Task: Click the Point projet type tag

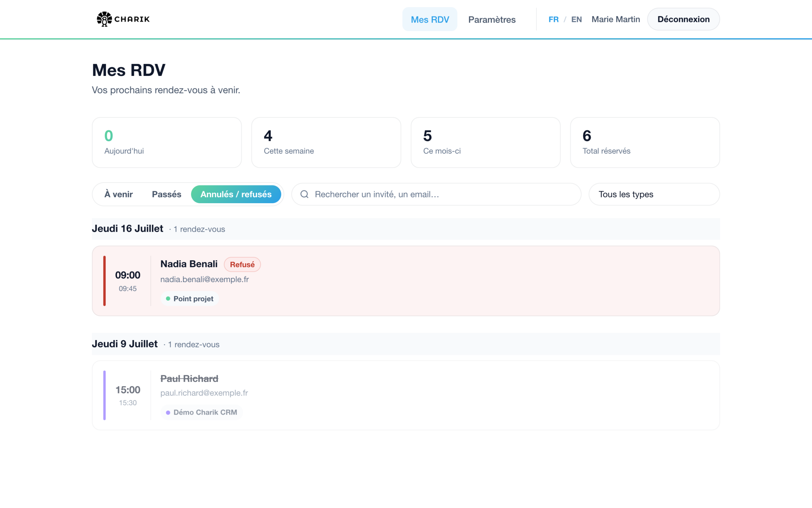Action: tap(190, 299)
